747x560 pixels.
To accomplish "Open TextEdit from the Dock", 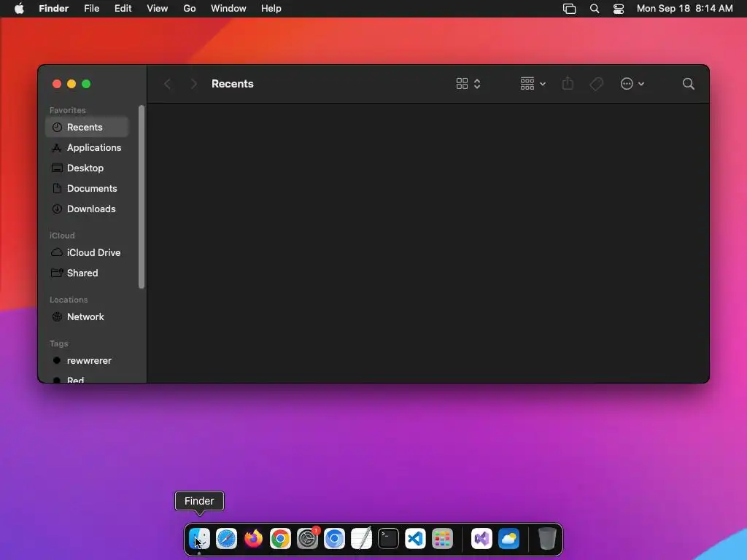I will 361,539.
